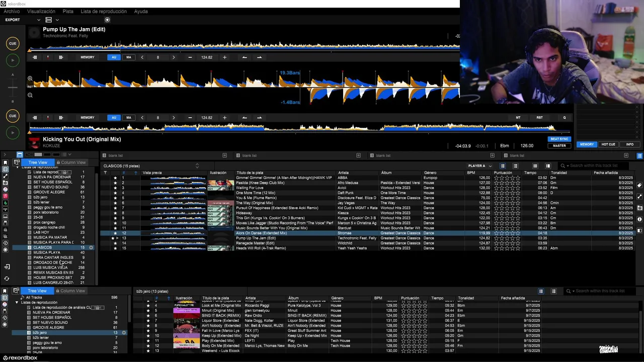Zoom out the waveform with the magnifier minus

tap(30, 95)
